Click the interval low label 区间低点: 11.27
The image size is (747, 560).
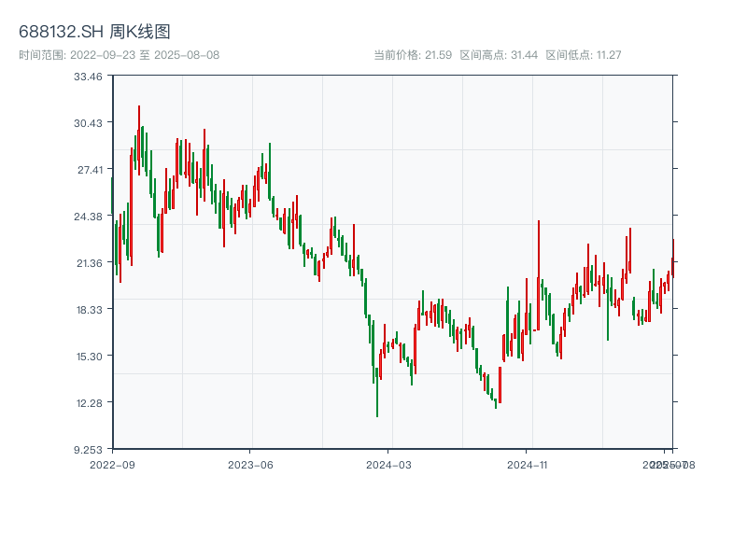tap(584, 55)
